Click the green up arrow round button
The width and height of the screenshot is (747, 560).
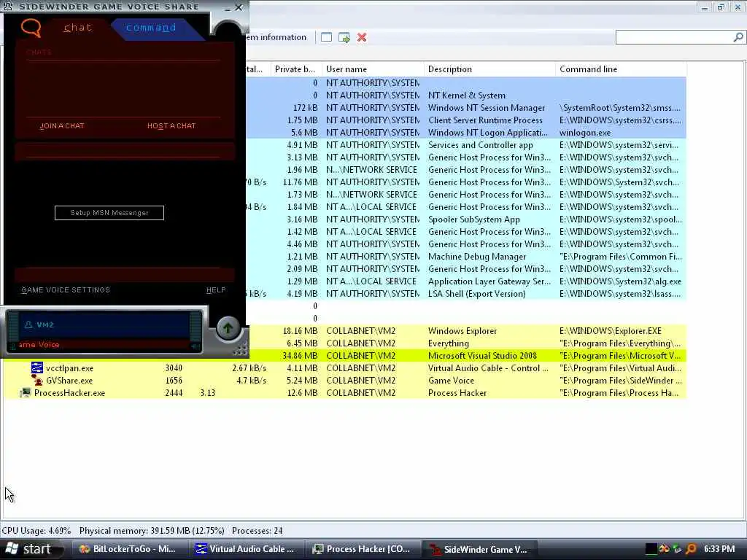pos(228,327)
